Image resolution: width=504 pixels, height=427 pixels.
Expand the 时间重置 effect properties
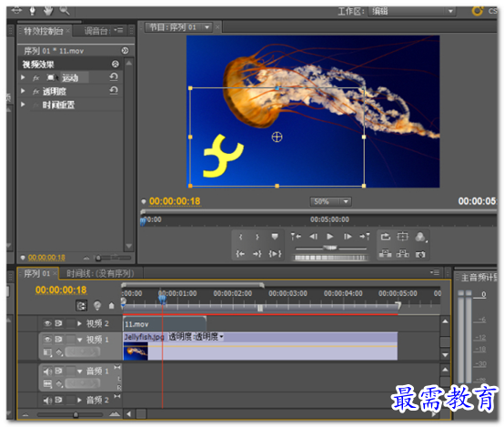pos(23,105)
